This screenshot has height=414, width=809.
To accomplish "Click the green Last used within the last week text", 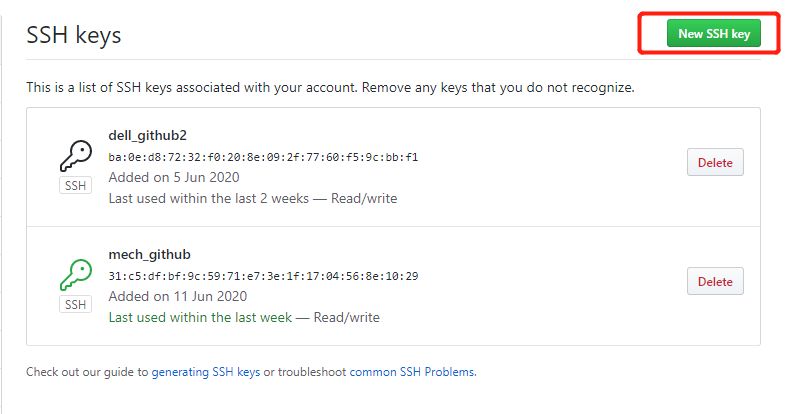I will click(x=200, y=317).
